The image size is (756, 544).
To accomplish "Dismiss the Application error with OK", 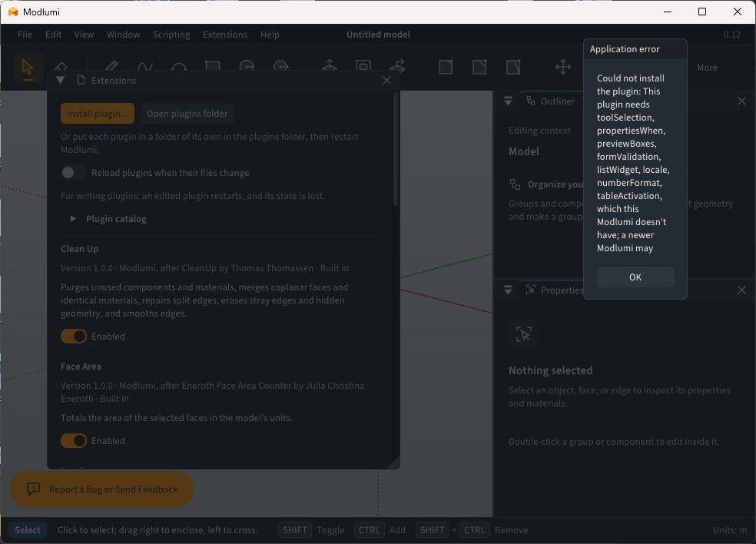I will [635, 277].
